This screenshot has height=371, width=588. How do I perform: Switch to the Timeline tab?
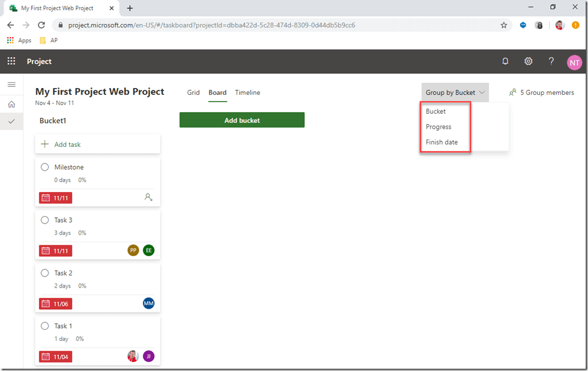click(247, 93)
